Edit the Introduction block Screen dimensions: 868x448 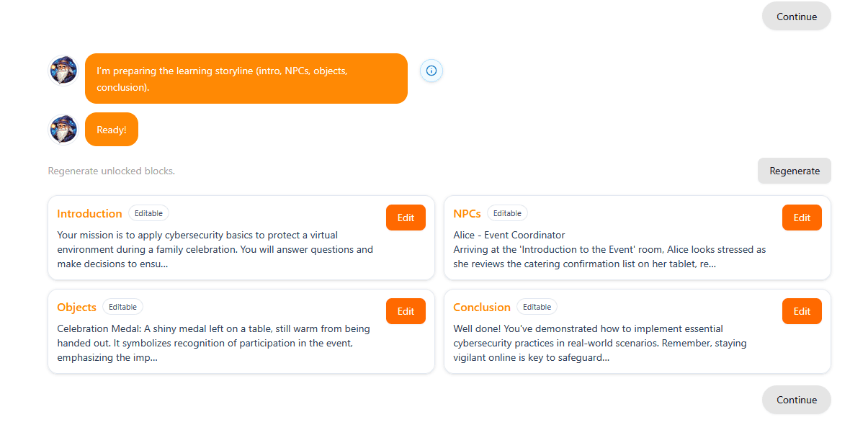tap(406, 218)
